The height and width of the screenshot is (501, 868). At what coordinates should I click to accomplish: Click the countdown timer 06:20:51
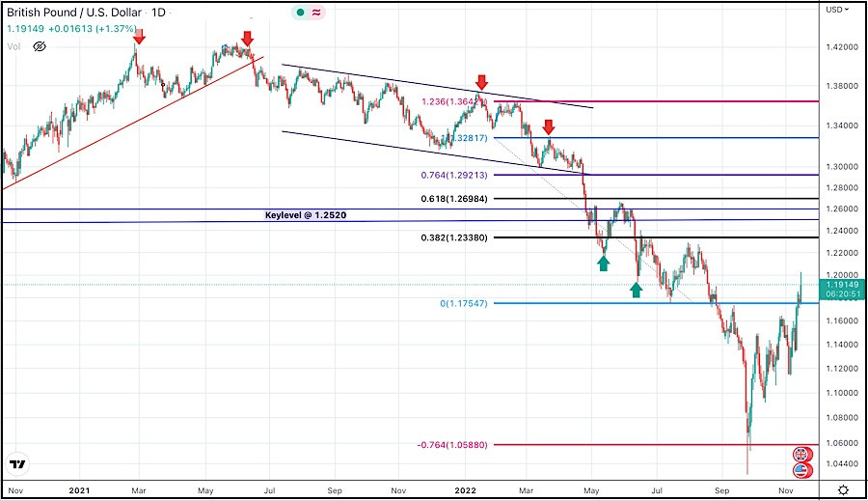pos(843,294)
